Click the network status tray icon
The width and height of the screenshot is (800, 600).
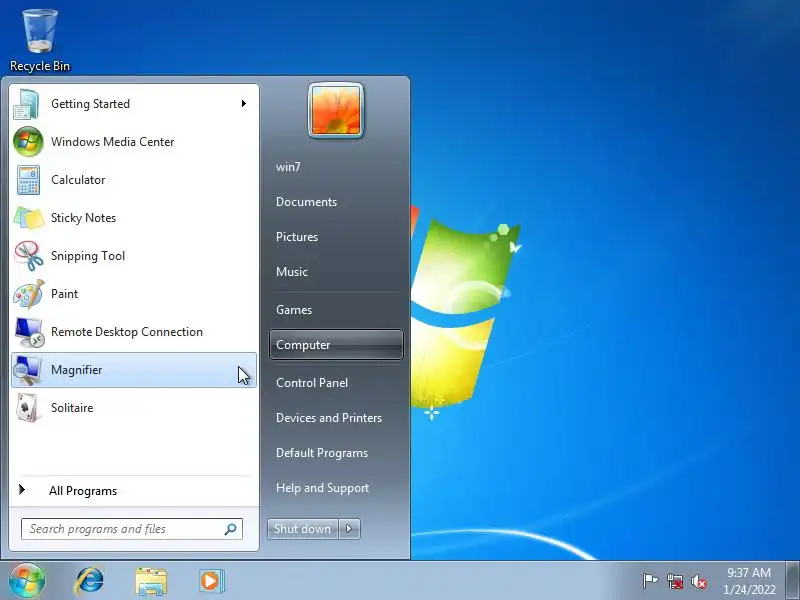674,581
